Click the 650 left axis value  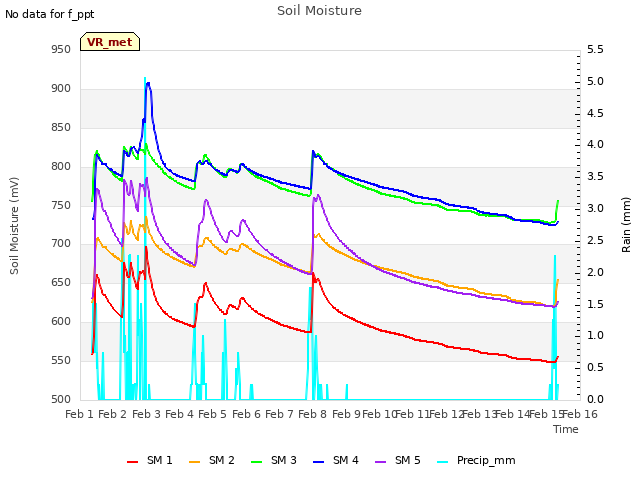point(61,282)
